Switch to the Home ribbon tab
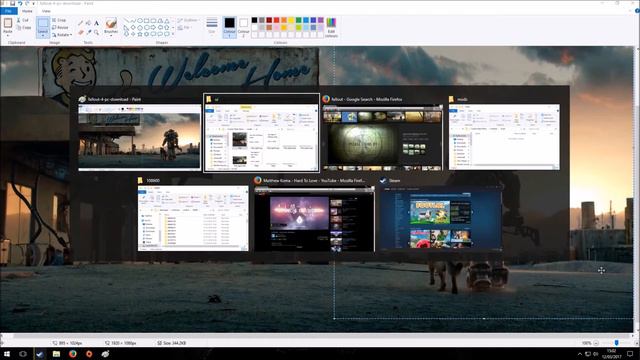 coord(27,11)
